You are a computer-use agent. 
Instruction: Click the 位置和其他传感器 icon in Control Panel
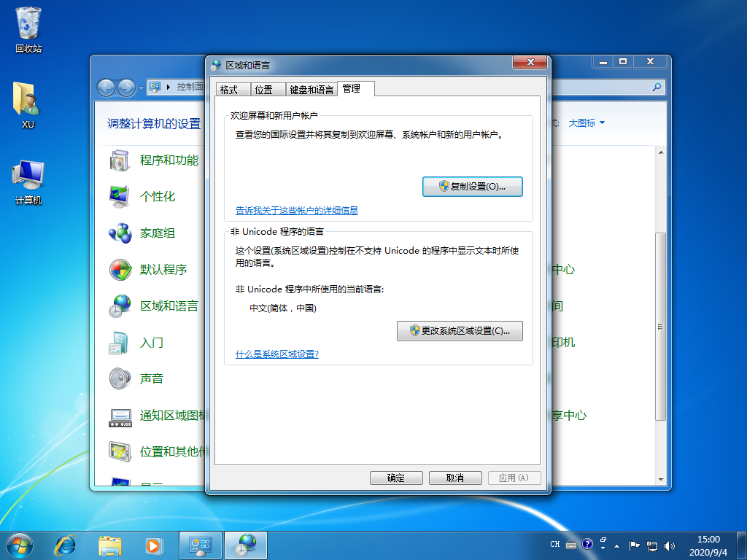tap(120, 452)
